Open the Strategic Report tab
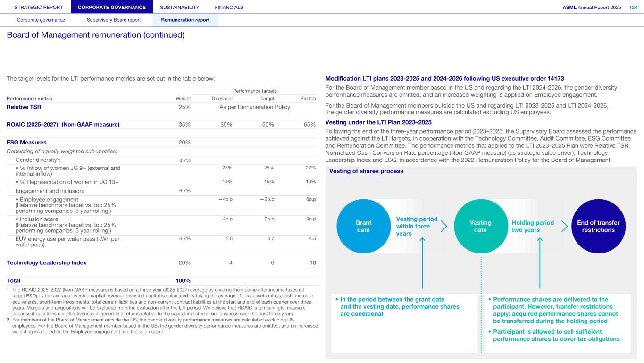This screenshot has height=363, width=644. point(35,7)
